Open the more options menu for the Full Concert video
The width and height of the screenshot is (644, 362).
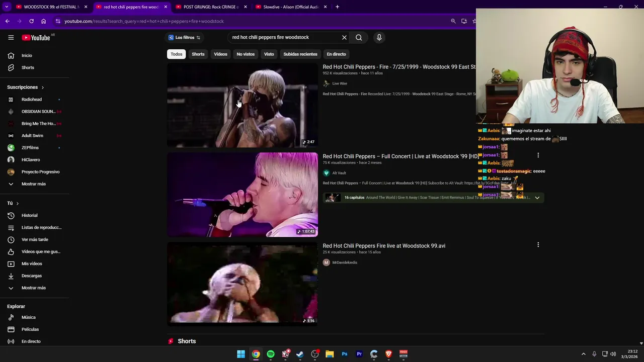[538, 155]
